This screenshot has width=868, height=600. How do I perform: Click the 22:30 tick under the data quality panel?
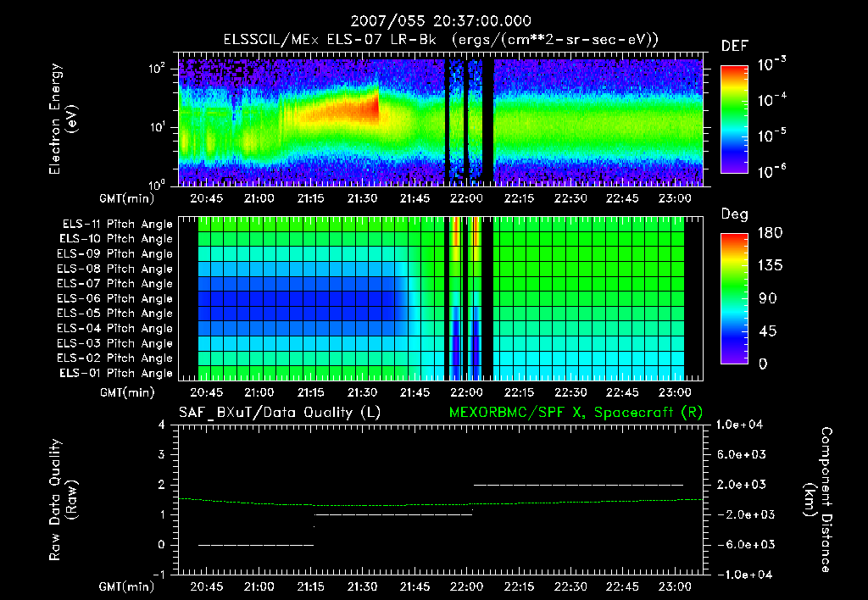coord(570,586)
